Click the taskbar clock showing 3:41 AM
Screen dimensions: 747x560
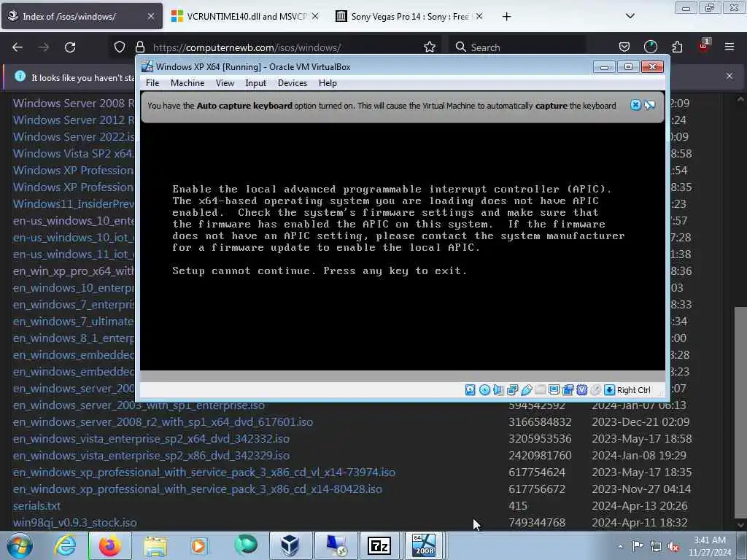[x=710, y=546]
